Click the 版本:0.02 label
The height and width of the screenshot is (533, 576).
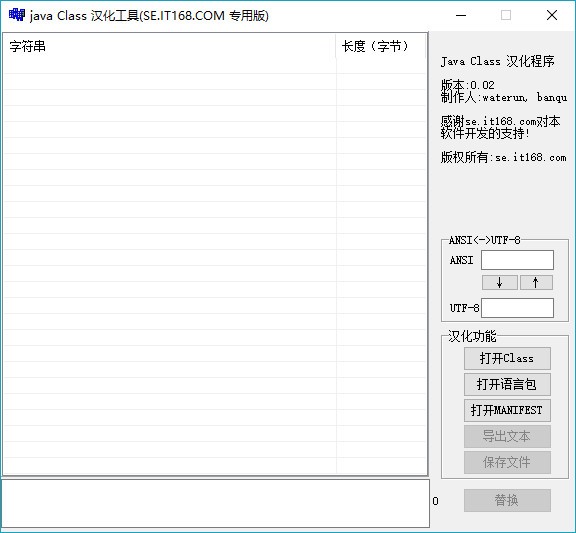[468, 85]
